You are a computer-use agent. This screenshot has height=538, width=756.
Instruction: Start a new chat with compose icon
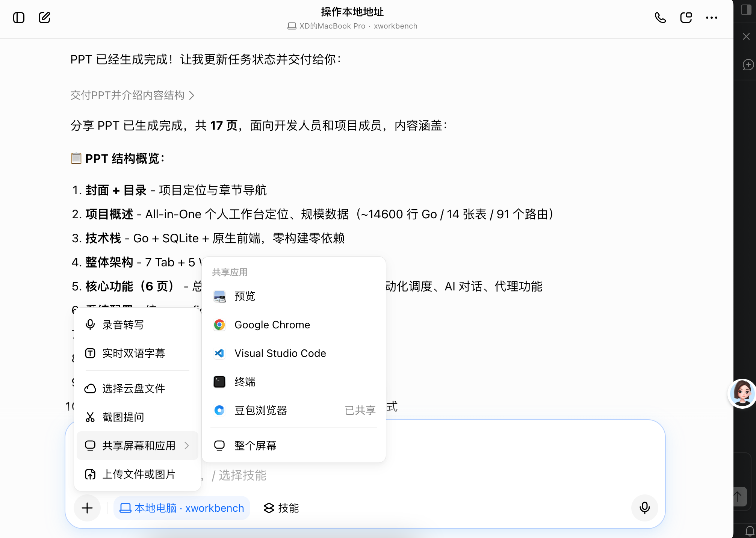click(44, 18)
